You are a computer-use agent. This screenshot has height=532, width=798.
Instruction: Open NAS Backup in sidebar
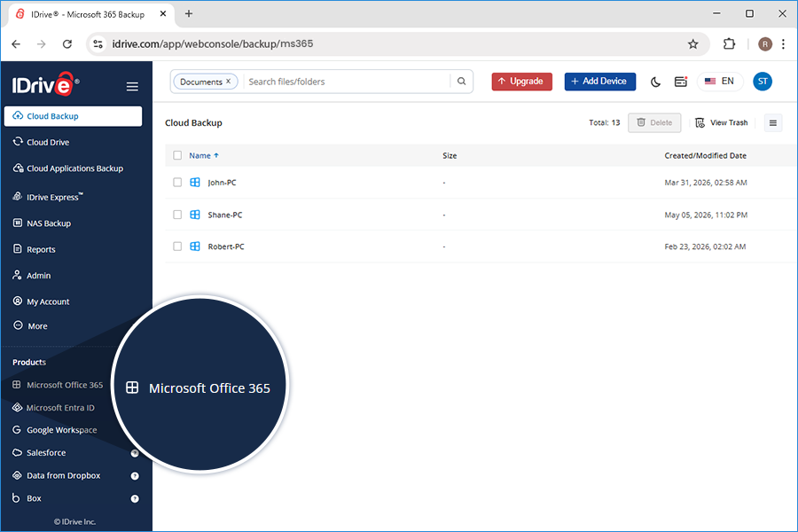42,223
